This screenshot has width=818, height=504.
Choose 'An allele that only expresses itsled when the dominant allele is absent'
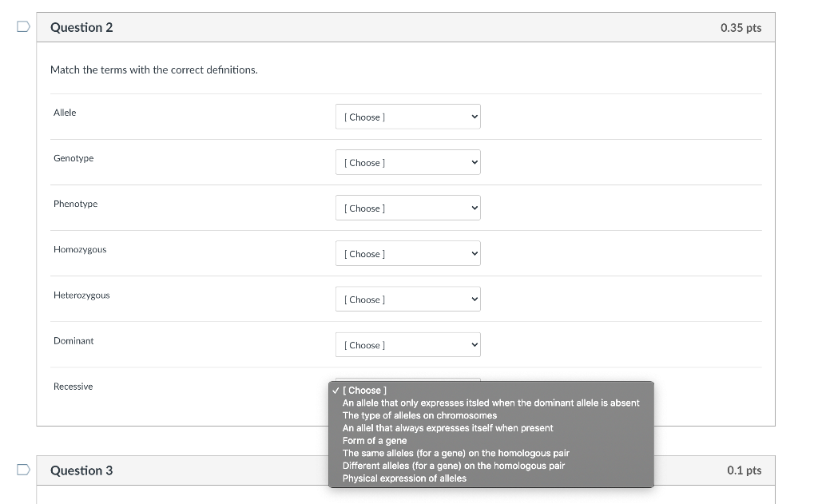(x=491, y=403)
